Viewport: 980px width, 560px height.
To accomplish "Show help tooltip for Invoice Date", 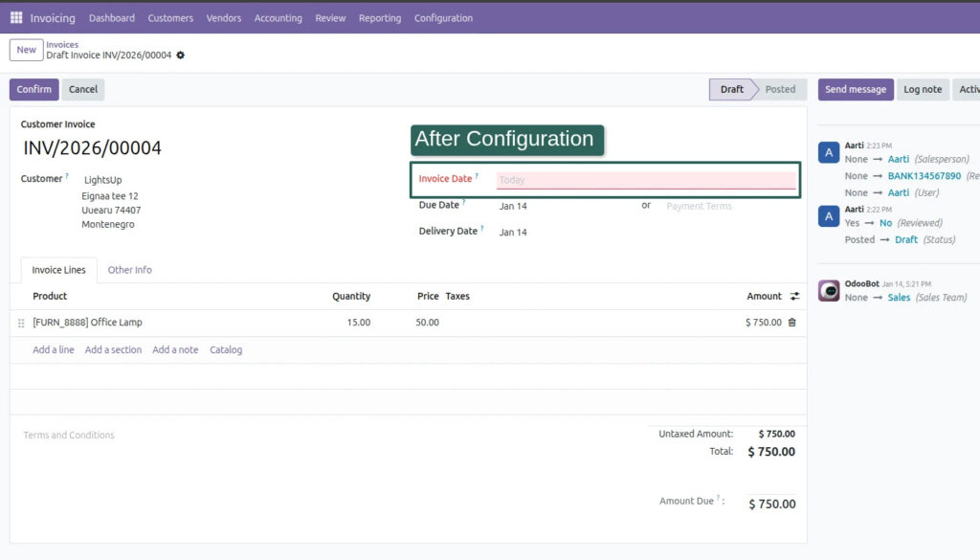I will [477, 176].
